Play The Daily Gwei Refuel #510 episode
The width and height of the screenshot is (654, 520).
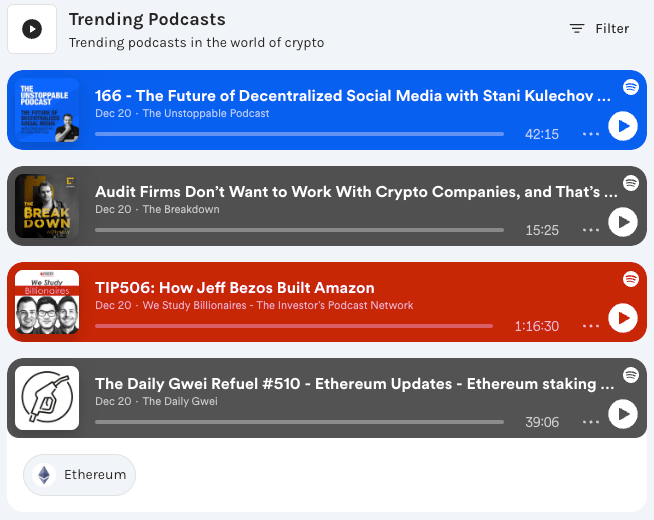pyautogui.click(x=622, y=414)
